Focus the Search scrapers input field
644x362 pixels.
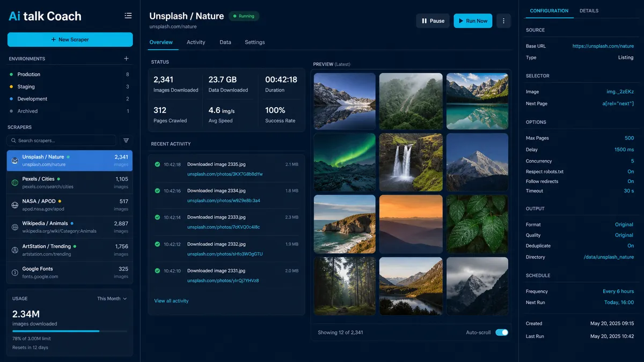coord(61,141)
